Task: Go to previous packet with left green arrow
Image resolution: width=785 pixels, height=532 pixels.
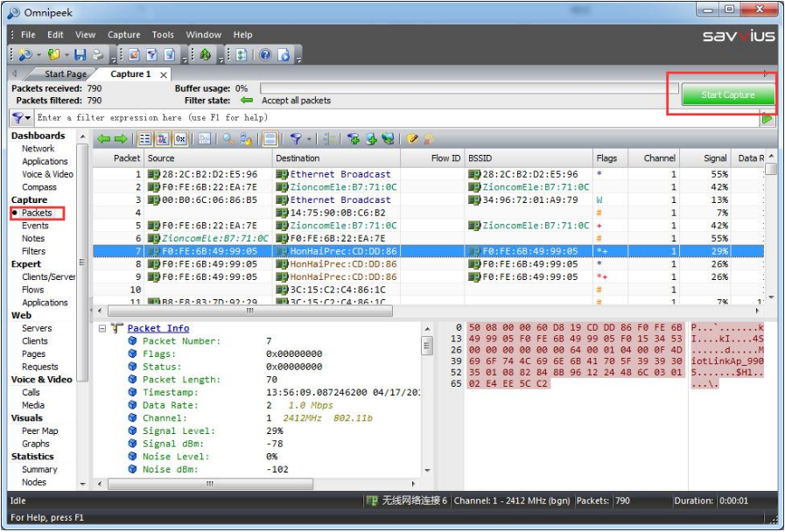Action: 103,138
